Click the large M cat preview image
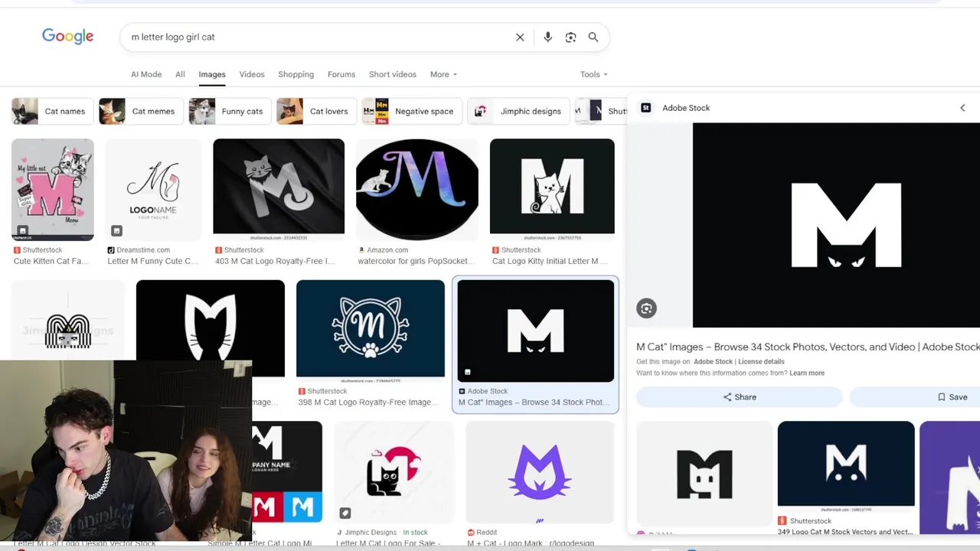This screenshot has height=551, width=980. click(836, 225)
